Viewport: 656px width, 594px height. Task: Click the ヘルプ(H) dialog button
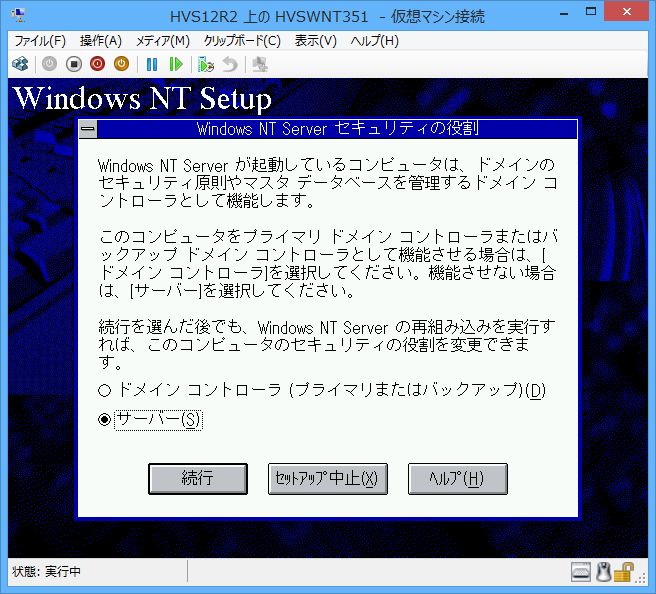click(x=458, y=479)
